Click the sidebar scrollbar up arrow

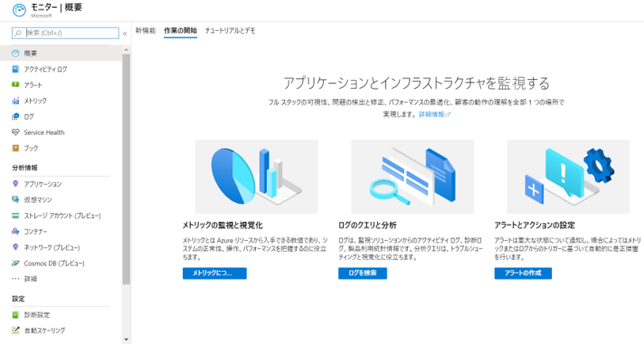point(126,50)
